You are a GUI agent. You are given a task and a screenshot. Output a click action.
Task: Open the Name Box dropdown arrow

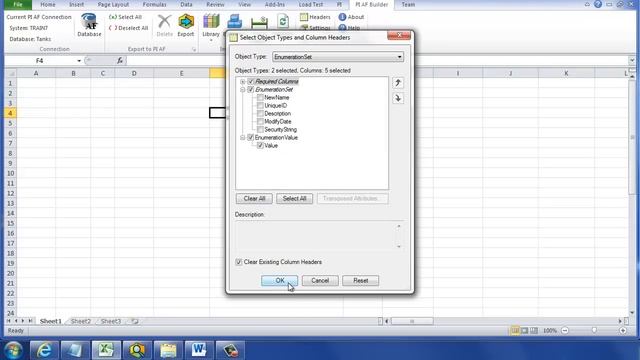click(x=79, y=60)
